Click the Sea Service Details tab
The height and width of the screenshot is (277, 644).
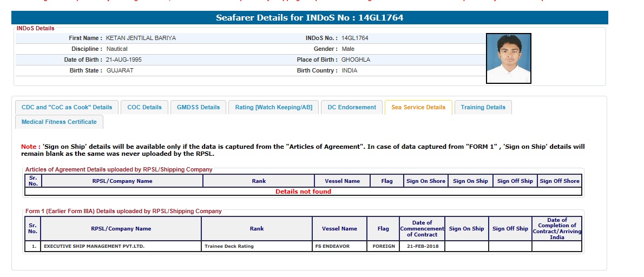[x=418, y=107]
